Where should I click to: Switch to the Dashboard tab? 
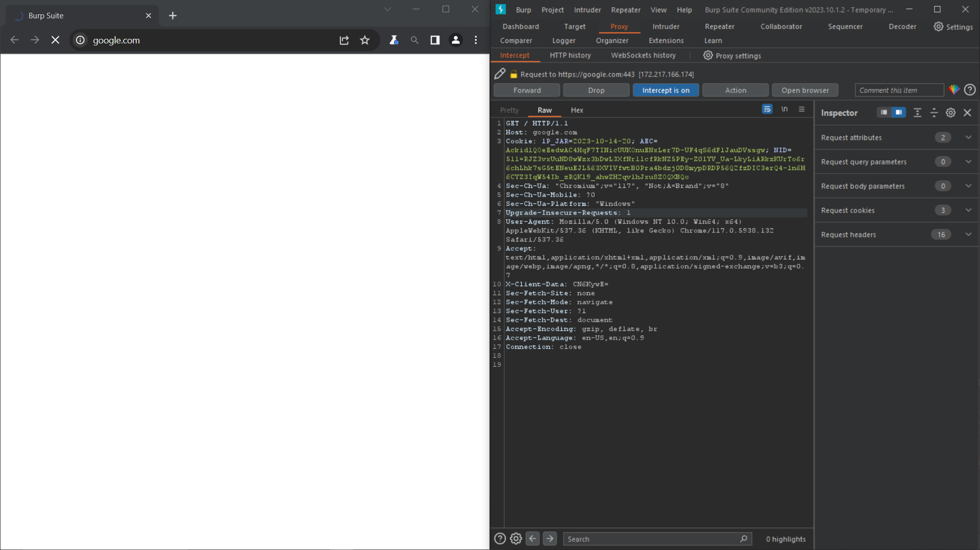point(521,27)
